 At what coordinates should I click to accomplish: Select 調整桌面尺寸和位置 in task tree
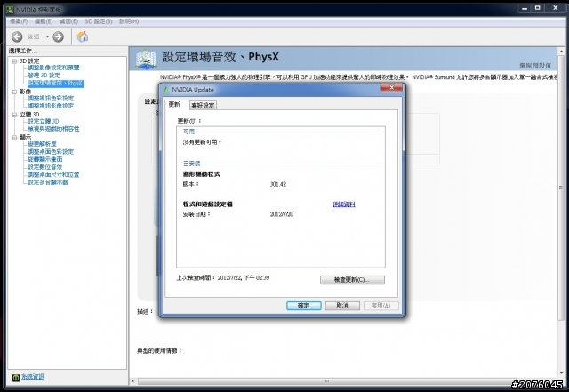point(53,174)
